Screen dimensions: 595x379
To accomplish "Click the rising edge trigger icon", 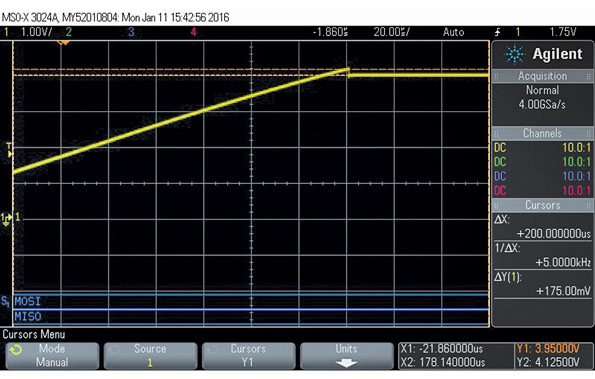I will click(x=497, y=32).
